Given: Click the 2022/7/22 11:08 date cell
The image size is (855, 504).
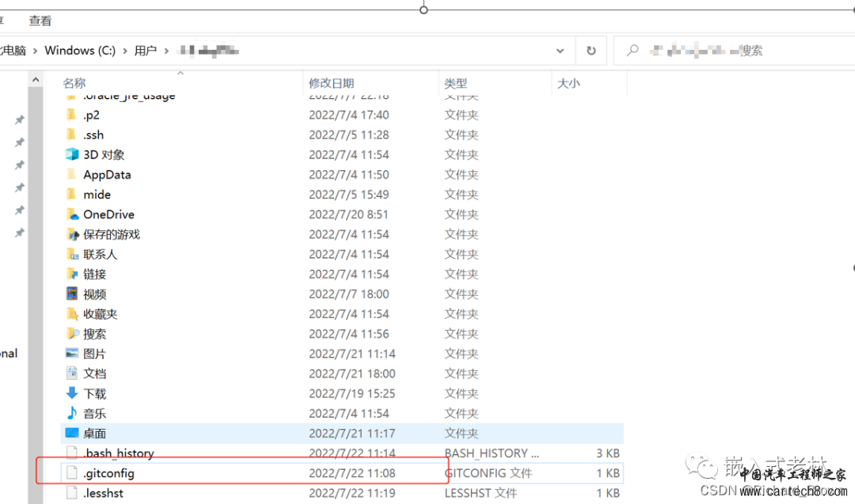Looking at the screenshot, I should (352, 473).
